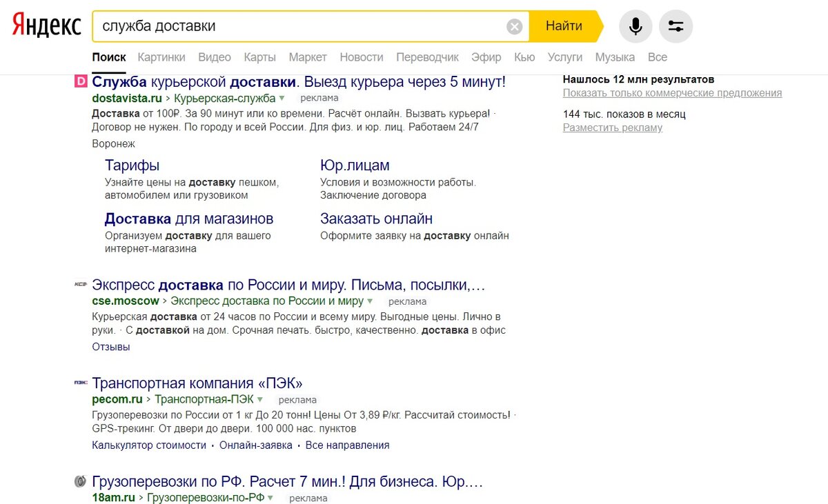Open the Карты tab
Viewport: 828px width, 504px height.
click(259, 57)
